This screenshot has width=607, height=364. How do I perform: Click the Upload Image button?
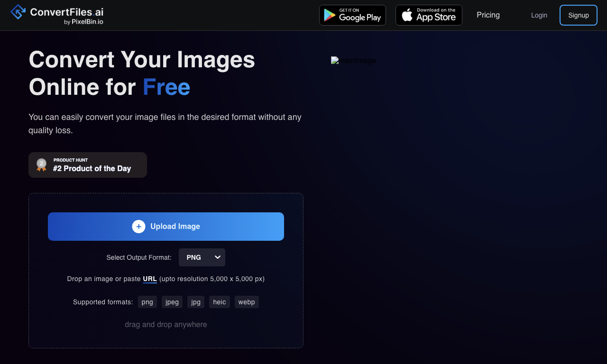pyautogui.click(x=166, y=227)
